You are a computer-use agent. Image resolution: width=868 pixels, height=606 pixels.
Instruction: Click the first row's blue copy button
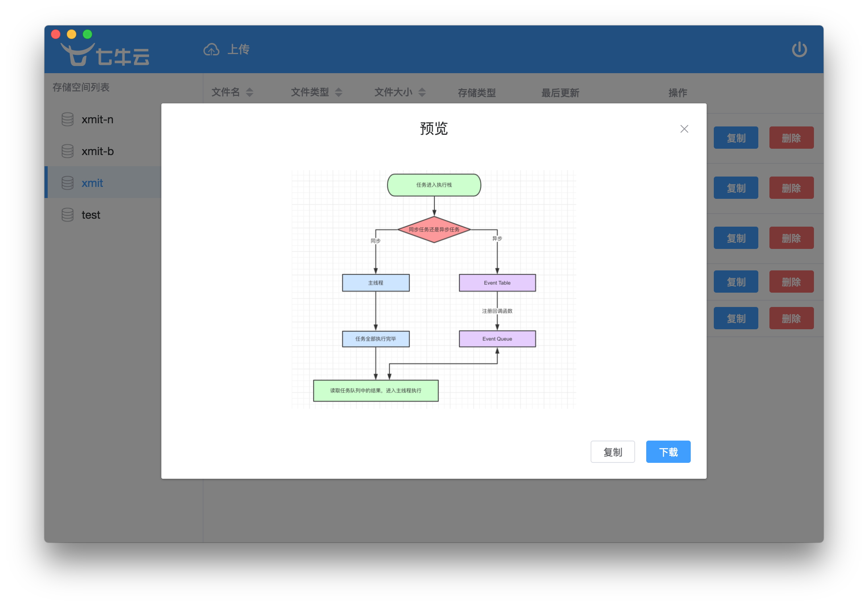pyautogui.click(x=736, y=138)
